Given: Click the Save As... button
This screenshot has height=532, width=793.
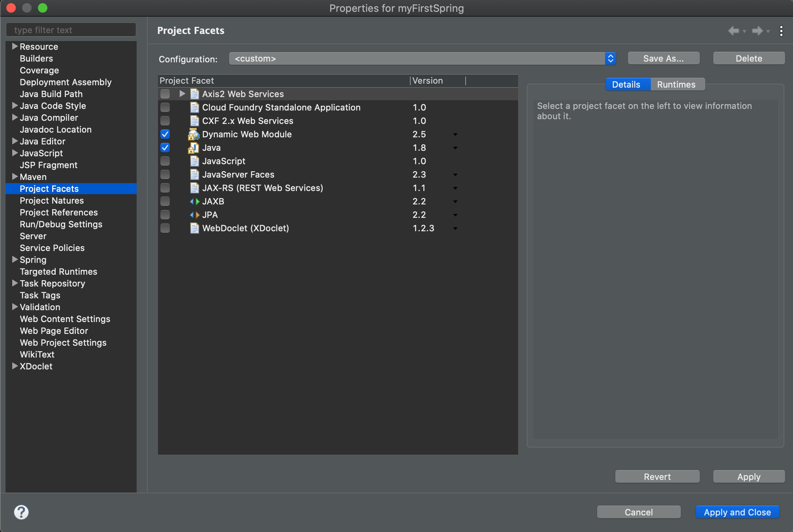Looking at the screenshot, I should 663,58.
